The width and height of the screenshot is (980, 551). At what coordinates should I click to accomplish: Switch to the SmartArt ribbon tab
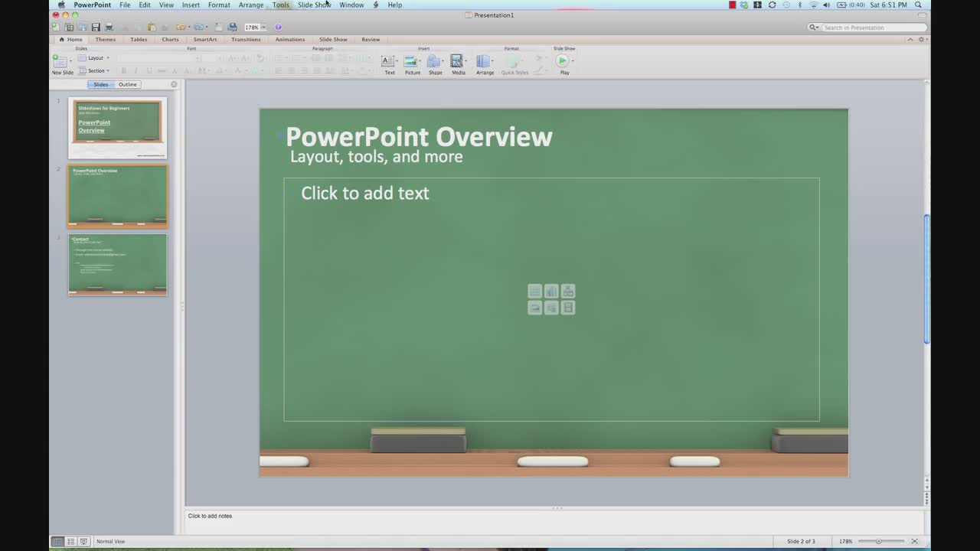[205, 39]
